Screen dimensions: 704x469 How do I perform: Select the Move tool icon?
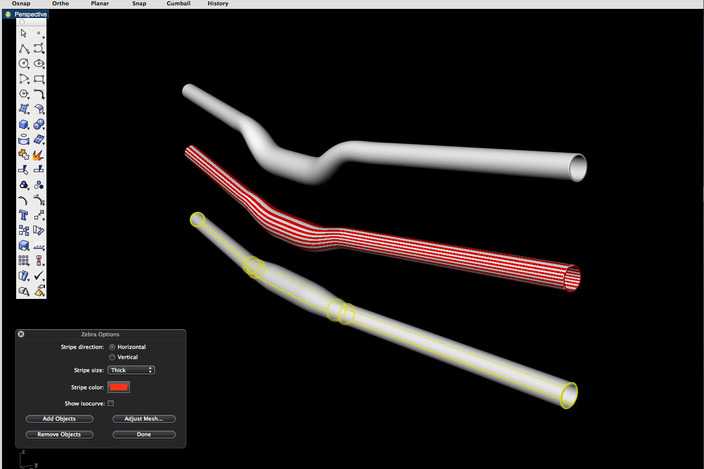tap(39, 215)
